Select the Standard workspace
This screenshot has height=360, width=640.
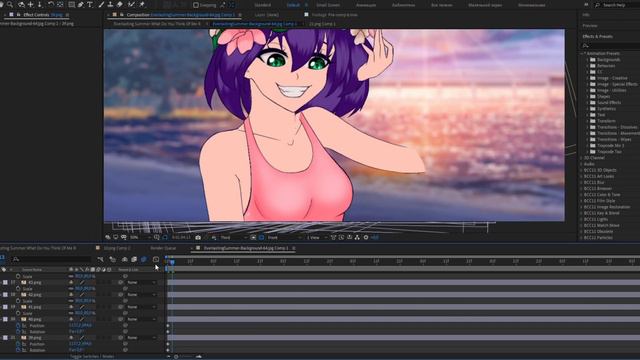coord(262,5)
